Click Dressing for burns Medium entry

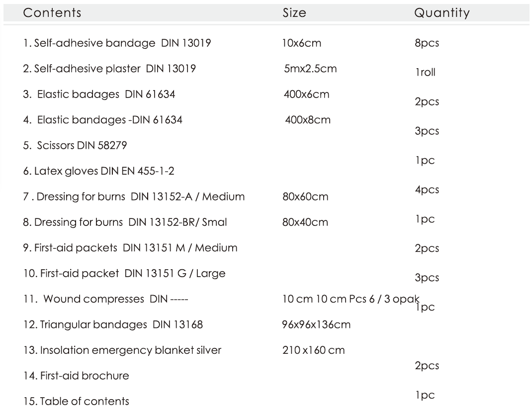134,197
